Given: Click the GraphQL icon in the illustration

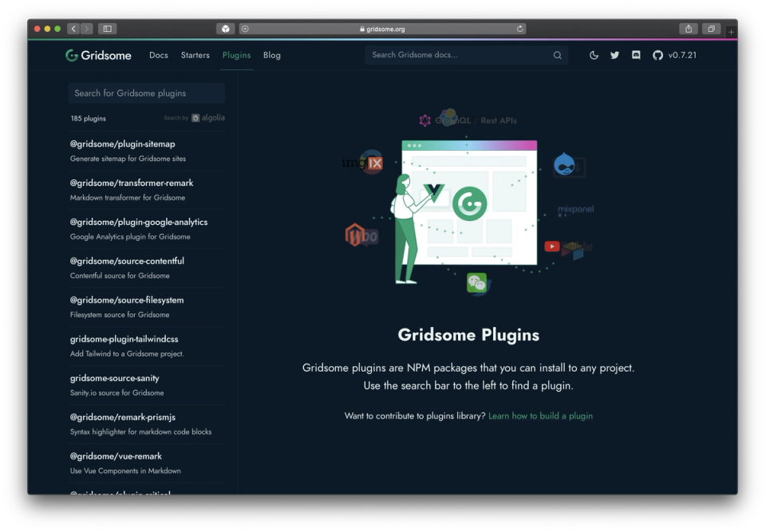Looking at the screenshot, I should pos(424,120).
